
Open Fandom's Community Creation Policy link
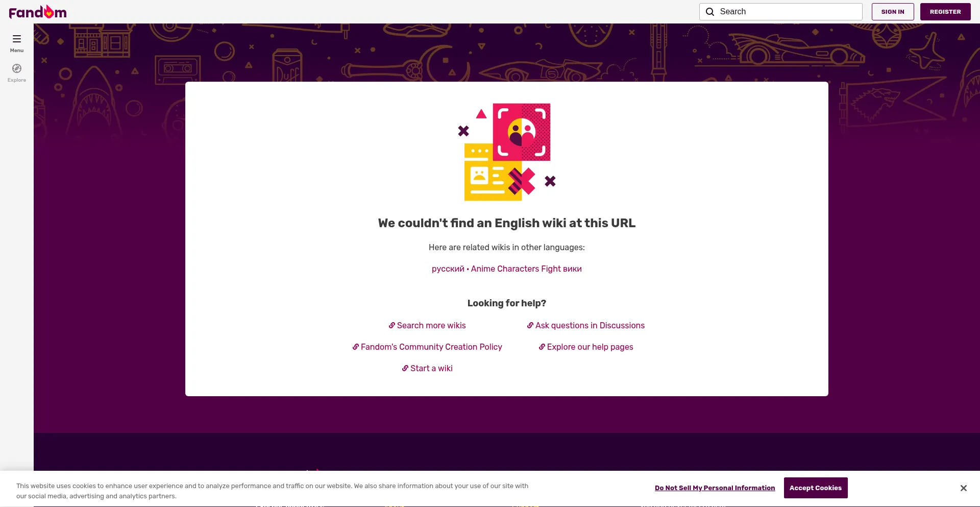click(x=427, y=347)
